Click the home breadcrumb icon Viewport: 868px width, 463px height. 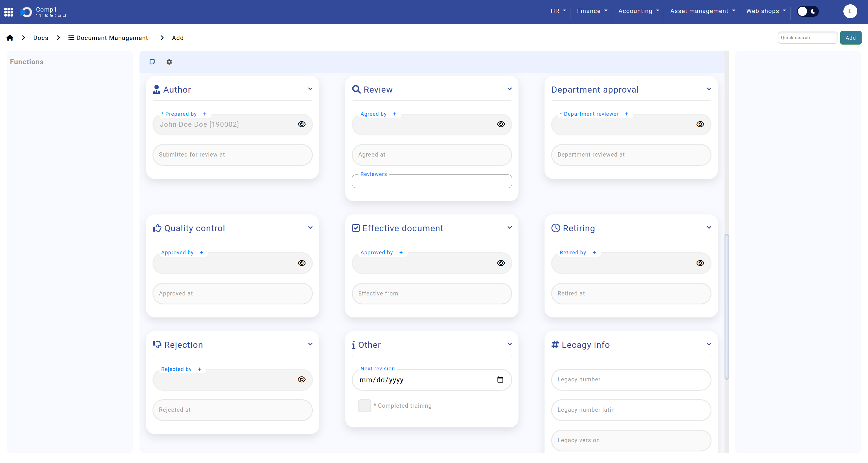point(10,38)
